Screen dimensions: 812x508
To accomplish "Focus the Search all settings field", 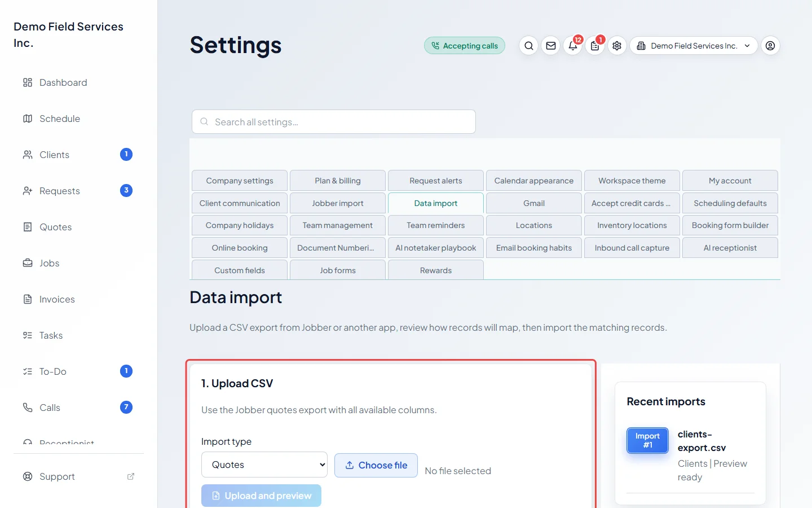I will click(x=334, y=122).
